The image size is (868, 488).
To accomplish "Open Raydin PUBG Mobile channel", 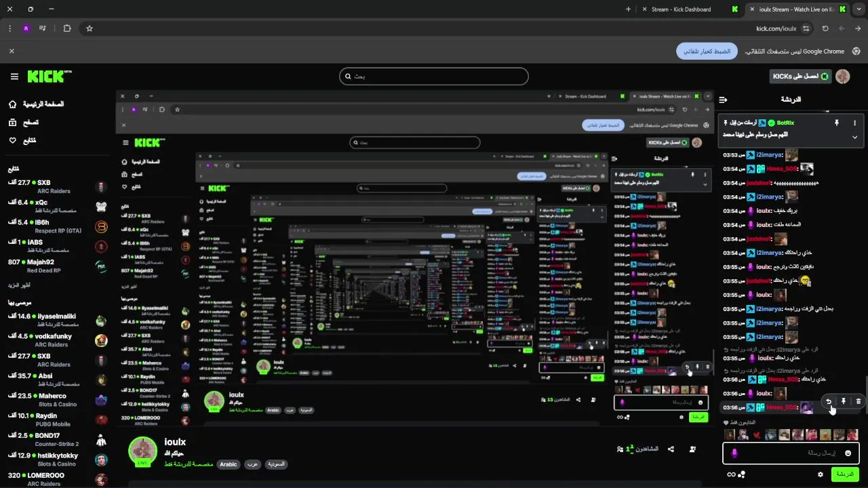I will pyautogui.click(x=57, y=420).
